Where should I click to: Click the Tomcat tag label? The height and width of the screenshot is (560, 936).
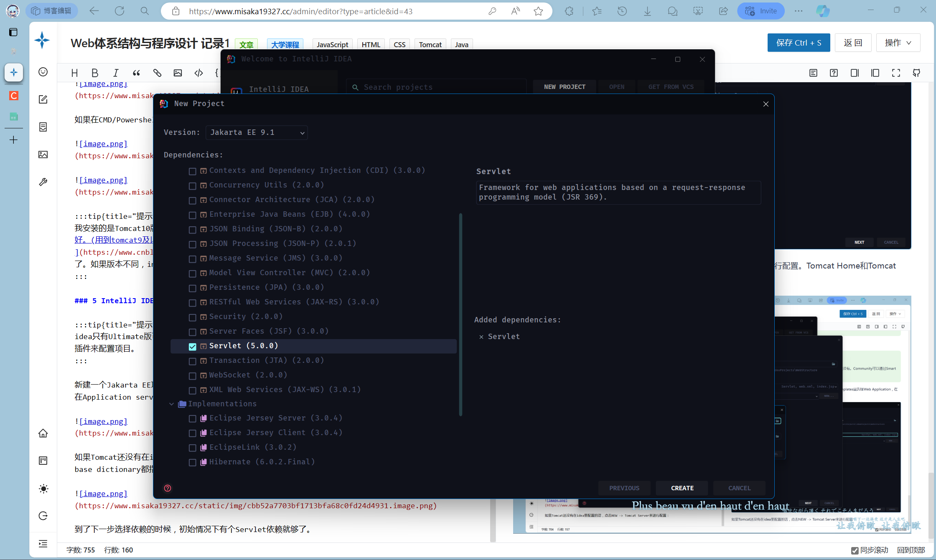430,44
